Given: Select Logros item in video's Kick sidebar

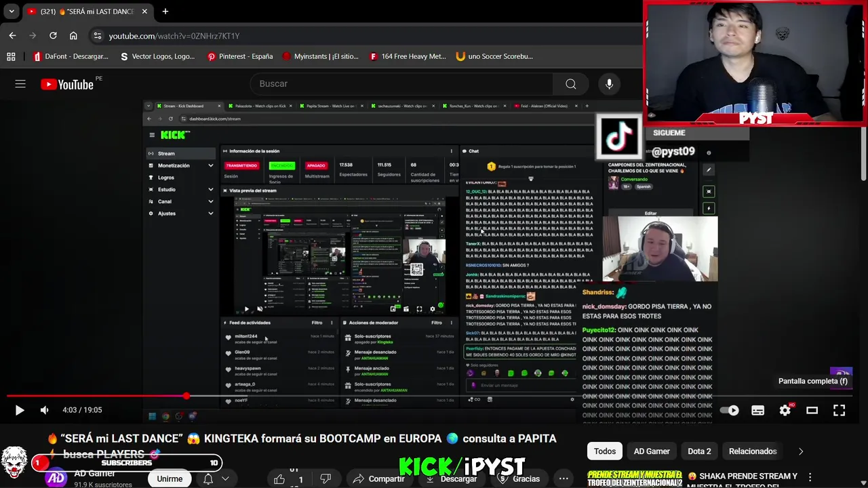Looking at the screenshot, I should 166,178.
